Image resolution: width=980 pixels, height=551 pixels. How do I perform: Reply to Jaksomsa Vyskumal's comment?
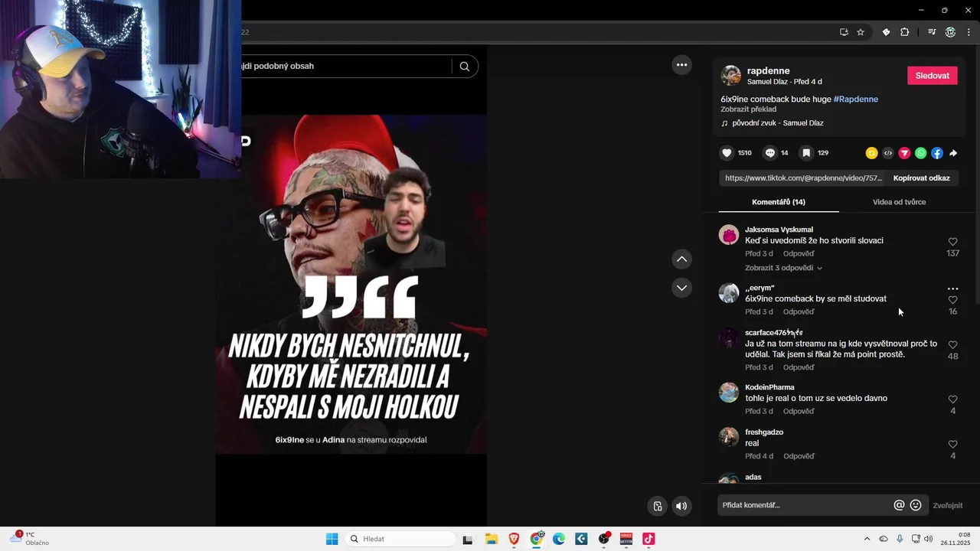point(799,253)
